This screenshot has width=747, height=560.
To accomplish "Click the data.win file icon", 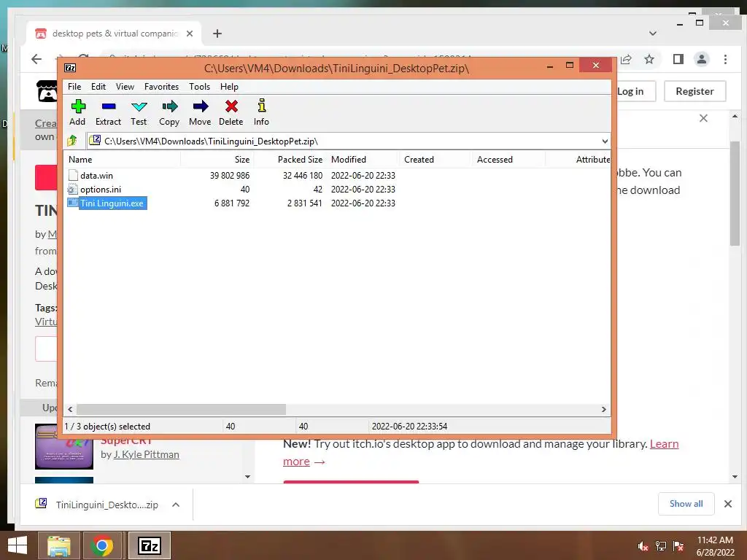I will click(73, 175).
